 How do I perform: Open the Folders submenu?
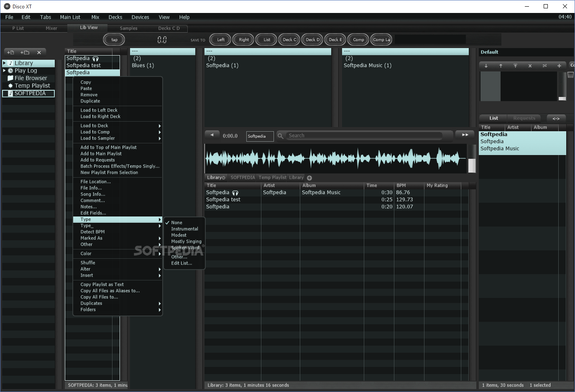[118, 310]
